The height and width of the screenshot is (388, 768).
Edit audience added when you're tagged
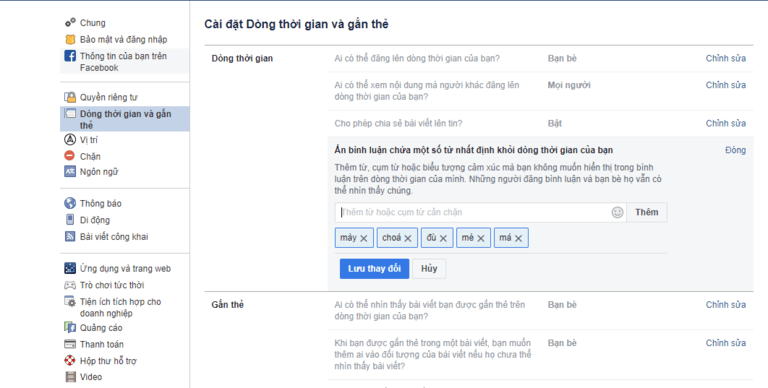[x=725, y=343]
